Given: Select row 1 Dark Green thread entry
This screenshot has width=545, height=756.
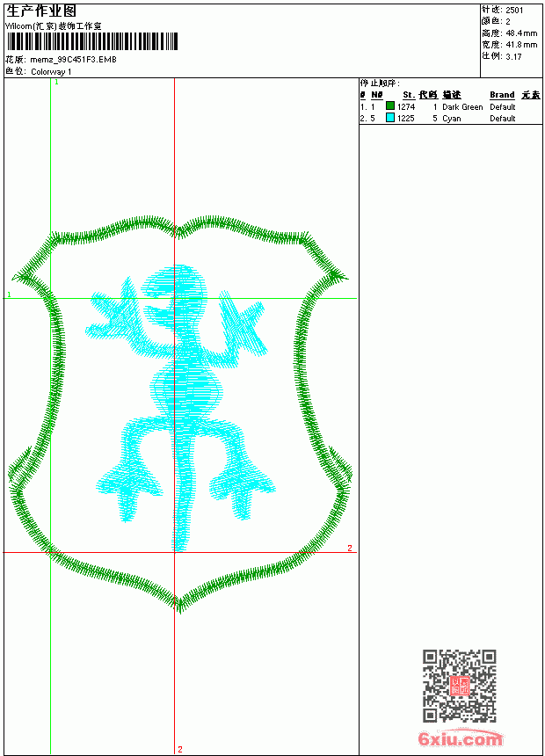Looking at the screenshot, I should pyautogui.click(x=450, y=106).
